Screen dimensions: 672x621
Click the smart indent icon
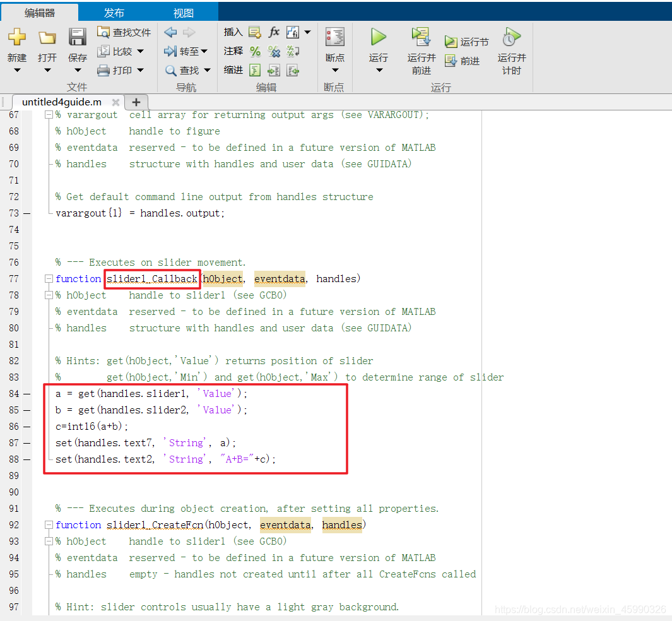[255, 70]
